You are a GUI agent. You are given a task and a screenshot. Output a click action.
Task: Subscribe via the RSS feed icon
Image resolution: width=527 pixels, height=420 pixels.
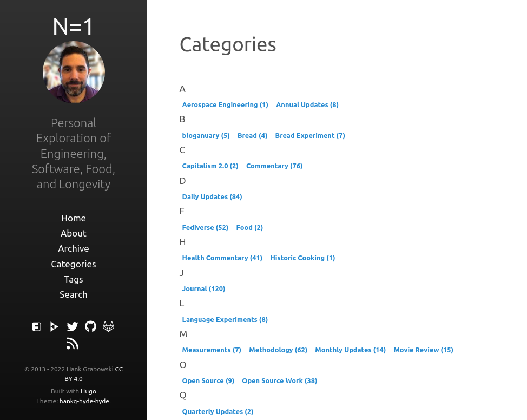73,344
